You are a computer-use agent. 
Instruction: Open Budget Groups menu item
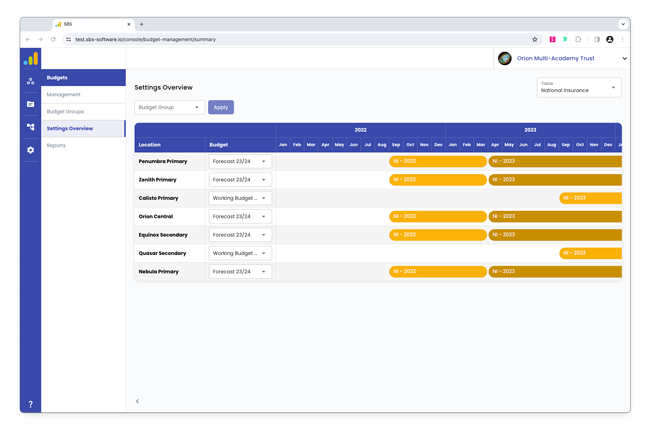point(66,112)
